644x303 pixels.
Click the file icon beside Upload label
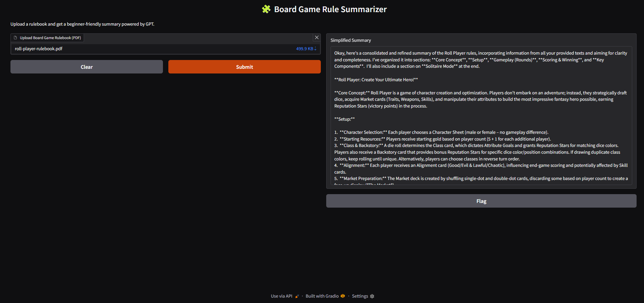15,38
